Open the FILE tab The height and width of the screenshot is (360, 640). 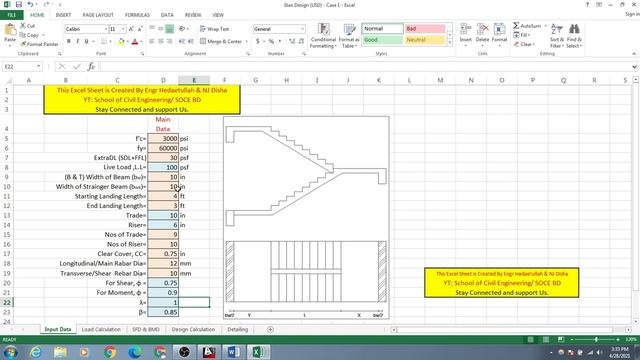12,15
